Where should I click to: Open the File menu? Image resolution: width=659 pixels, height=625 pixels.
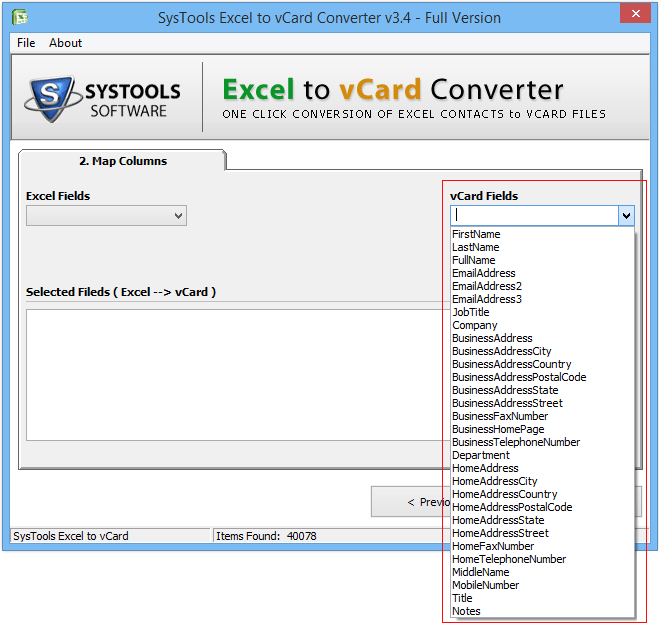point(26,43)
